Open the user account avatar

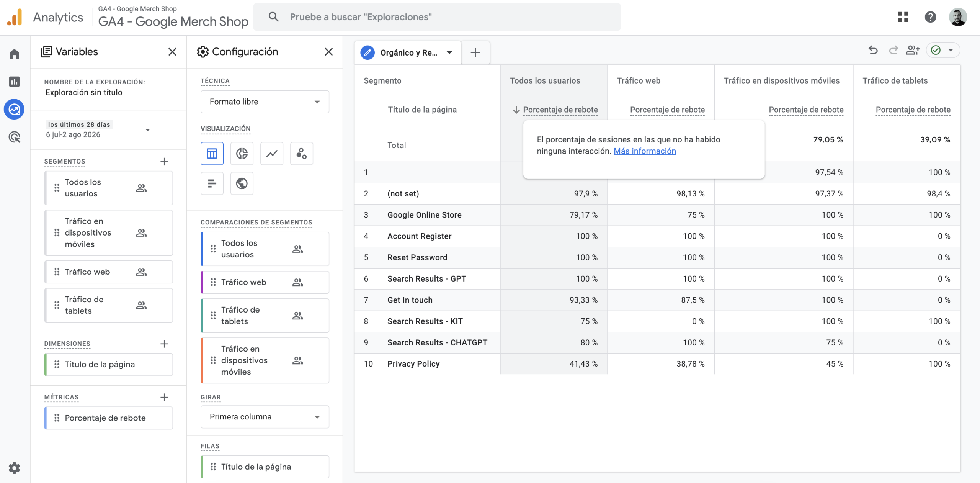(958, 17)
